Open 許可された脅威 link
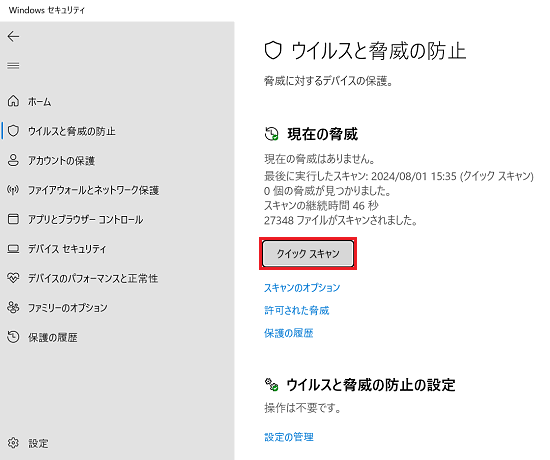 296,310
